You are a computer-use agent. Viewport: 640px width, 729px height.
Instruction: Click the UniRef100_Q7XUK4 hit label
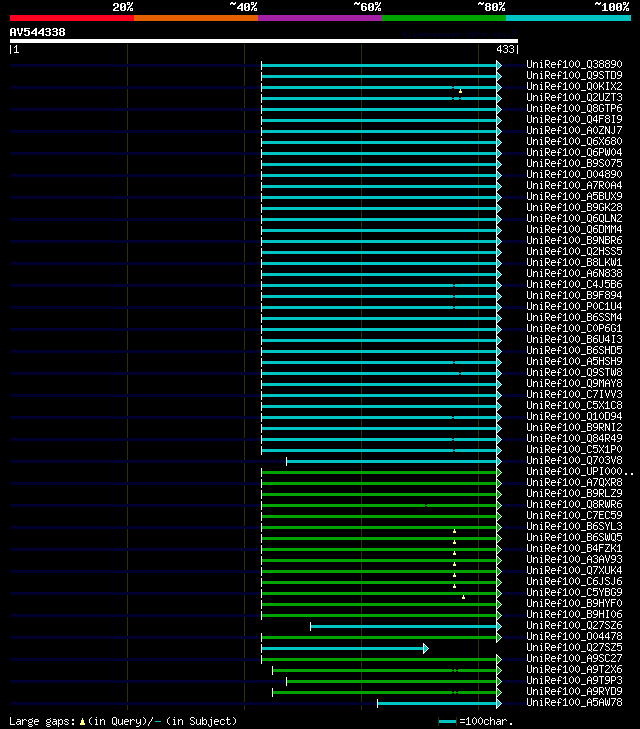click(x=574, y=570)
